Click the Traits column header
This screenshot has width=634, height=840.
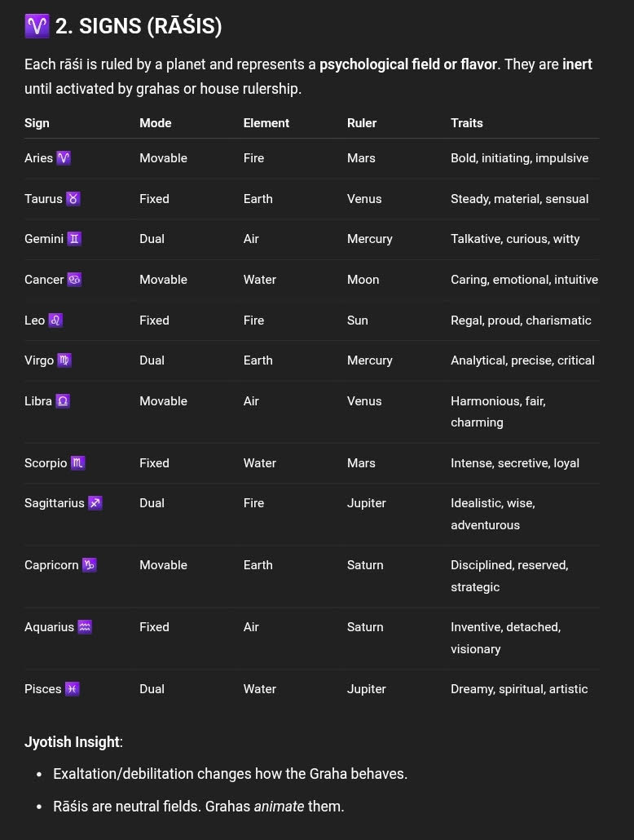click(466, 123)
